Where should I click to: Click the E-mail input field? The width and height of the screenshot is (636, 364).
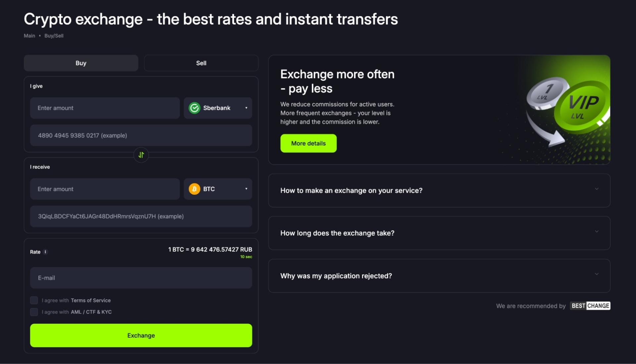[141, 278]
